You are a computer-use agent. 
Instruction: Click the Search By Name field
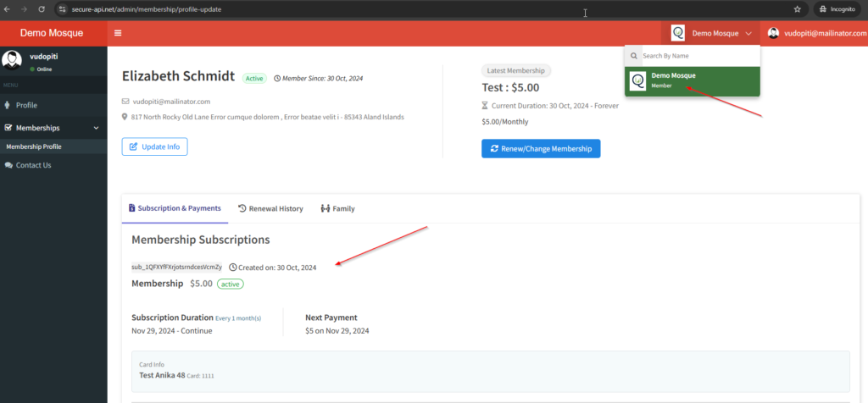tap(698, 56)
